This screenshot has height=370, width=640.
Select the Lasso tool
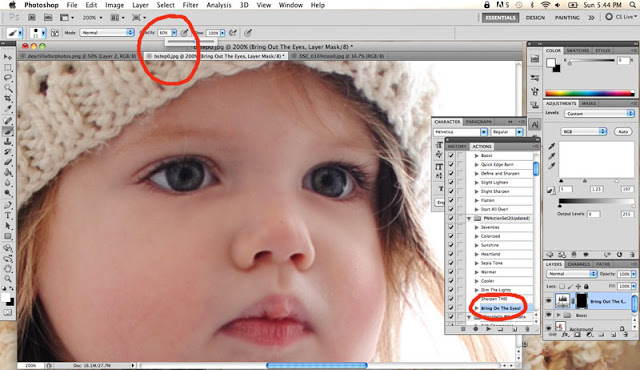pos(8,78)
